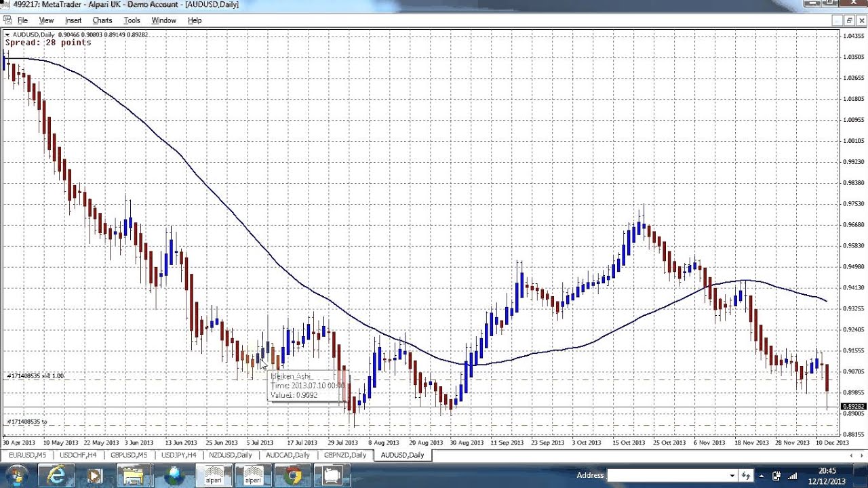The width and height of the screenshot is (868, 488).
Task: Click the current price label 0.89282
Action: (x=854, y=407)
